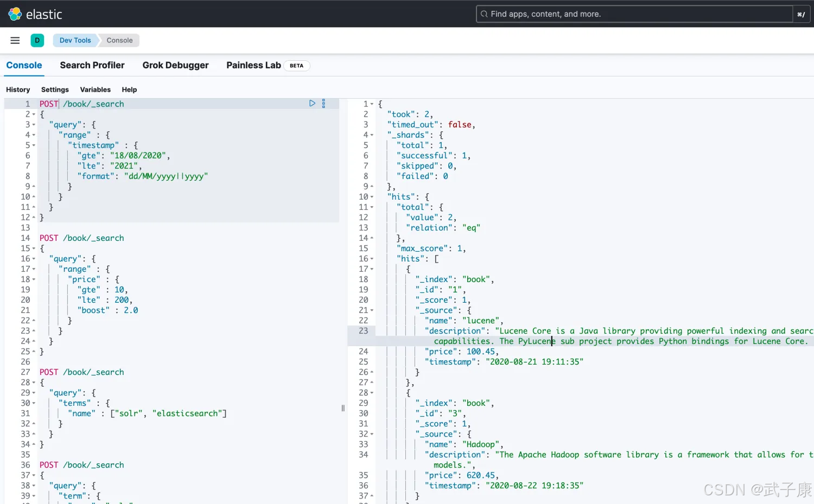
Task: Collapse the "range" block at editor line 17
Action: pos(34,269)
